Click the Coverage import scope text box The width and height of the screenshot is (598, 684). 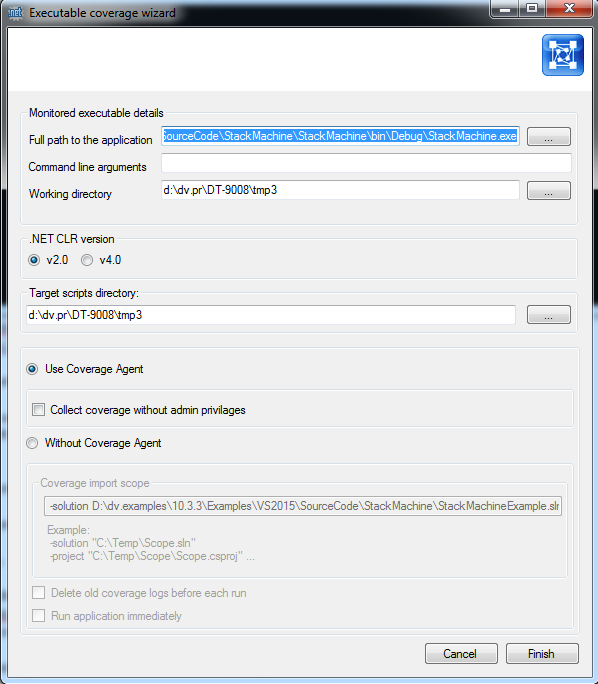[x=303, y=506]
